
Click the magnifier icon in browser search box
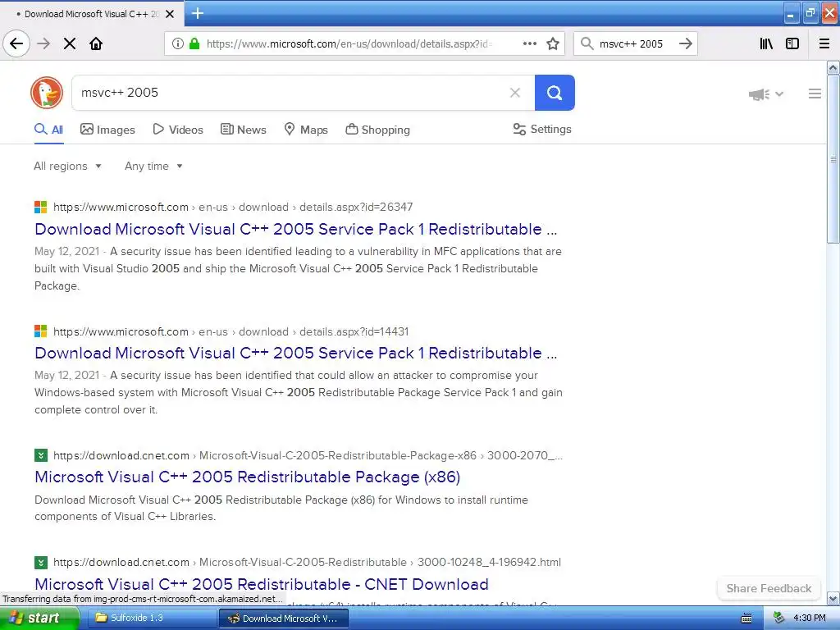pos(587,43)
